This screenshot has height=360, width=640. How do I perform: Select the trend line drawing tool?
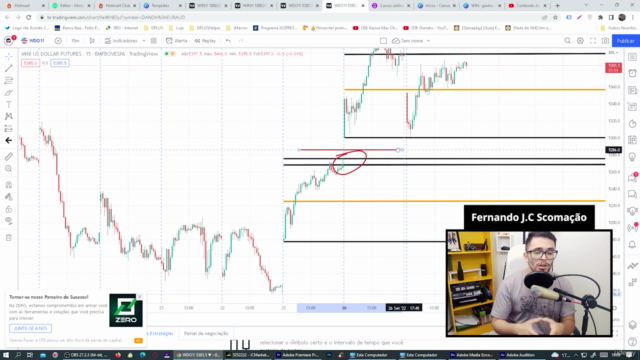[9, 68]
